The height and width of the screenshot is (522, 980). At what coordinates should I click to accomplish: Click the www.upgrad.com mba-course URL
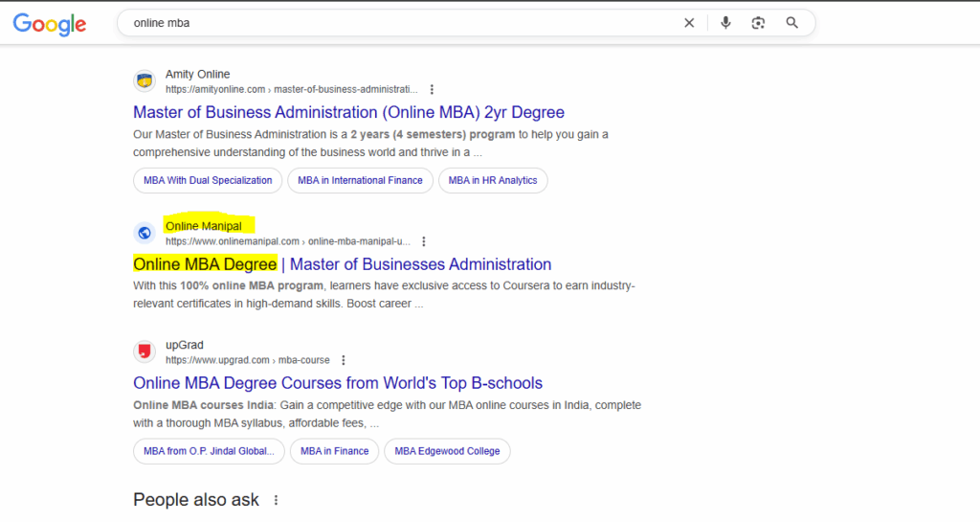tap(248, 360)
